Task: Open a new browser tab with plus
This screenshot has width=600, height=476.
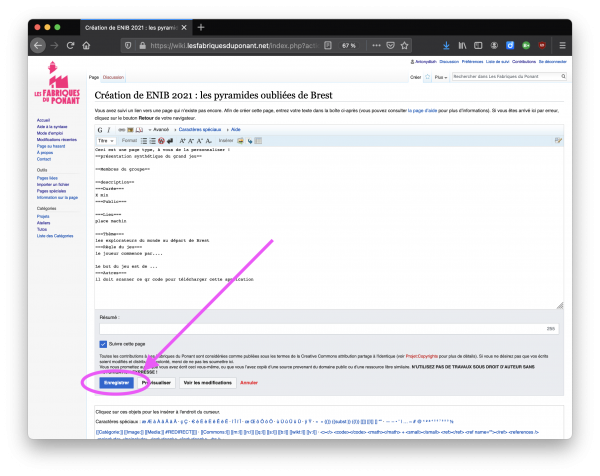Action: [201, 26]
